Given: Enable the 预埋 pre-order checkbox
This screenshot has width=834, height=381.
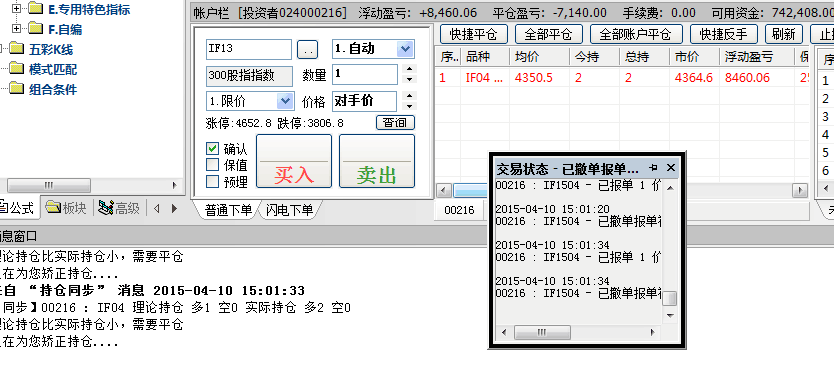Looking at the screenshot, I should pos(212,181).
